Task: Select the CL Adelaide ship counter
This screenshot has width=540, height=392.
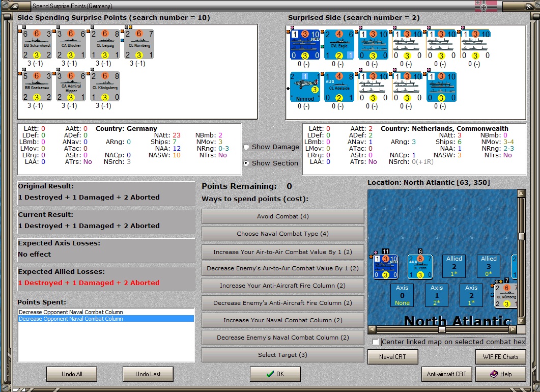Action: tap(339, 87)
